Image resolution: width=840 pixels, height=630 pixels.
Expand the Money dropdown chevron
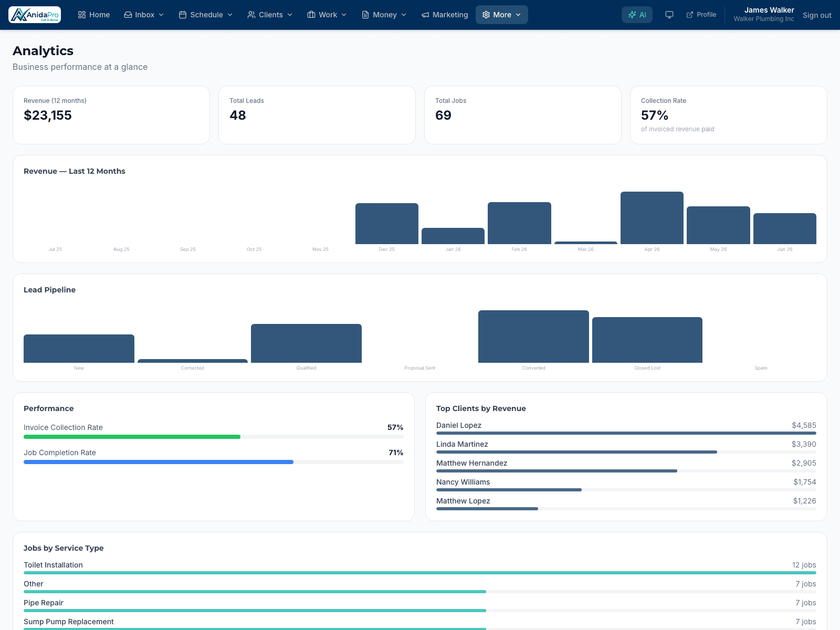[x=404, y=15]
